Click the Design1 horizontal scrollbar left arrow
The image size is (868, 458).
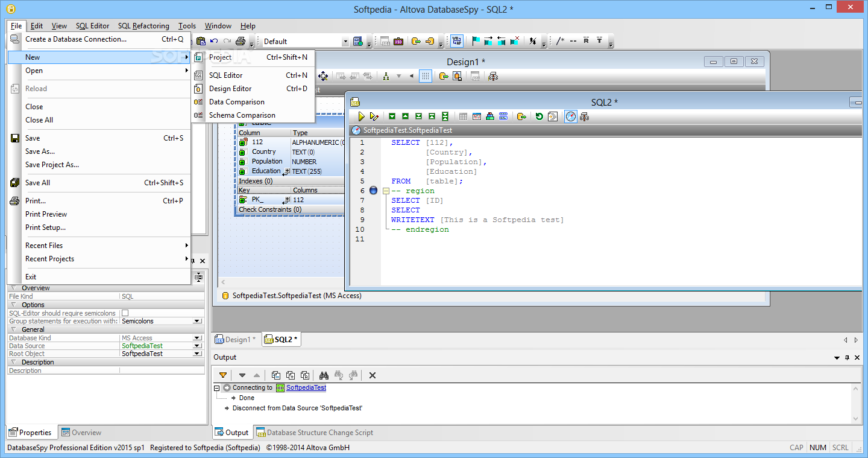pyautogui.click(x=224, y=282)
